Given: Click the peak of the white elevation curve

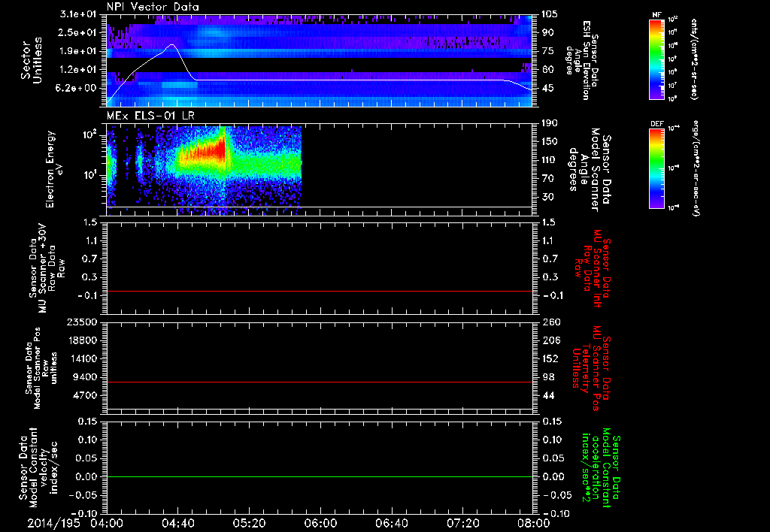Looking at the screenshot, I should pyautogui.click(x=172, y=44).
